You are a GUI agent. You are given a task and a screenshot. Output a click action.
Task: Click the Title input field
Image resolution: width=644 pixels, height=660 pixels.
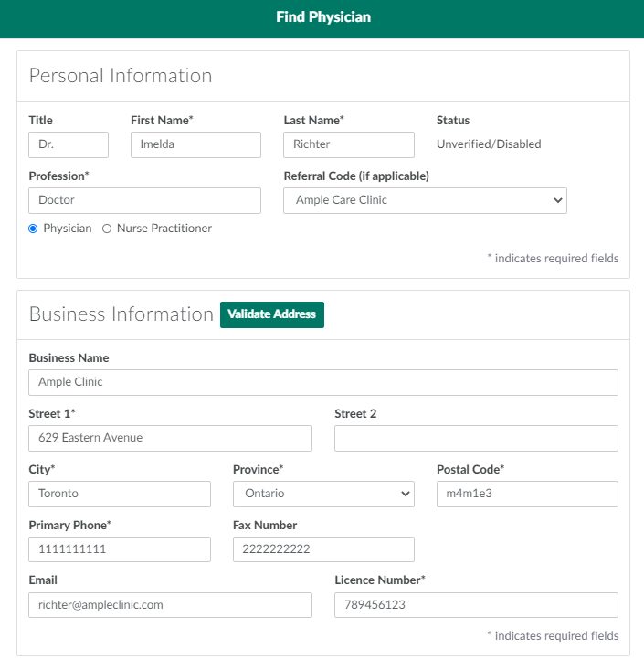pos(69,144)
